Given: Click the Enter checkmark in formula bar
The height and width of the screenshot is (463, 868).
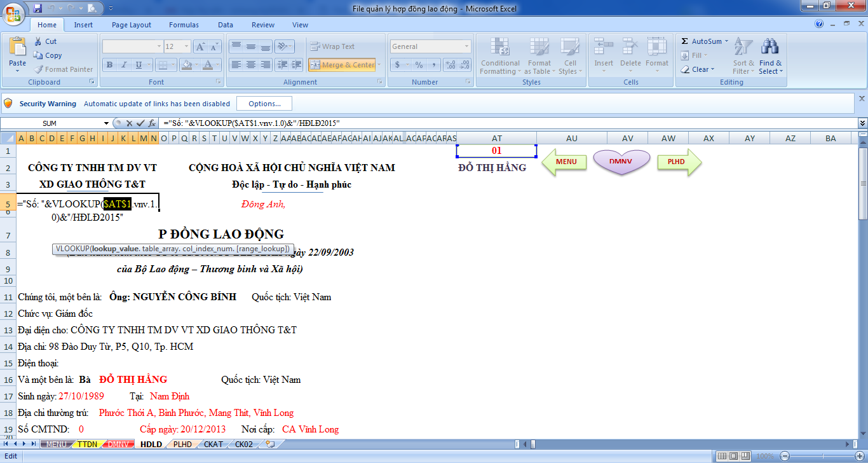Looking at the screenshot, I should click(140, 123).
